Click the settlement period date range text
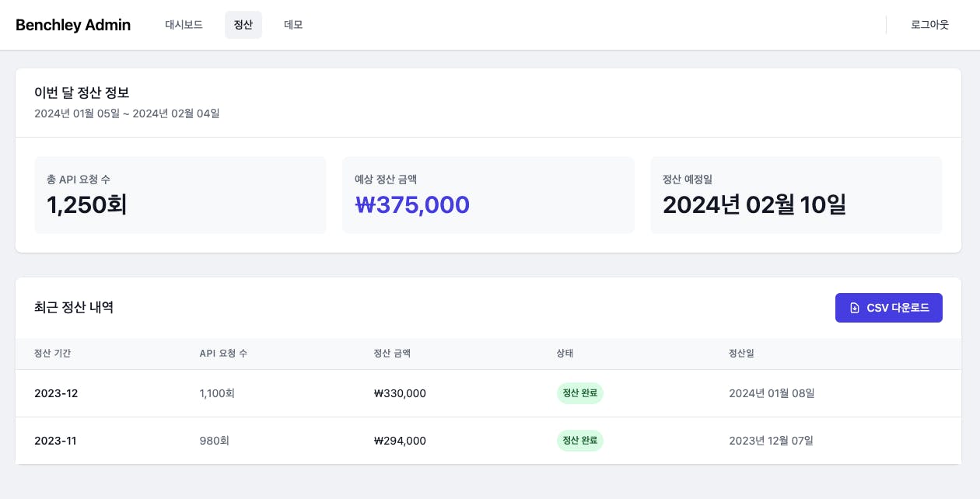 (x=127, y=113)
